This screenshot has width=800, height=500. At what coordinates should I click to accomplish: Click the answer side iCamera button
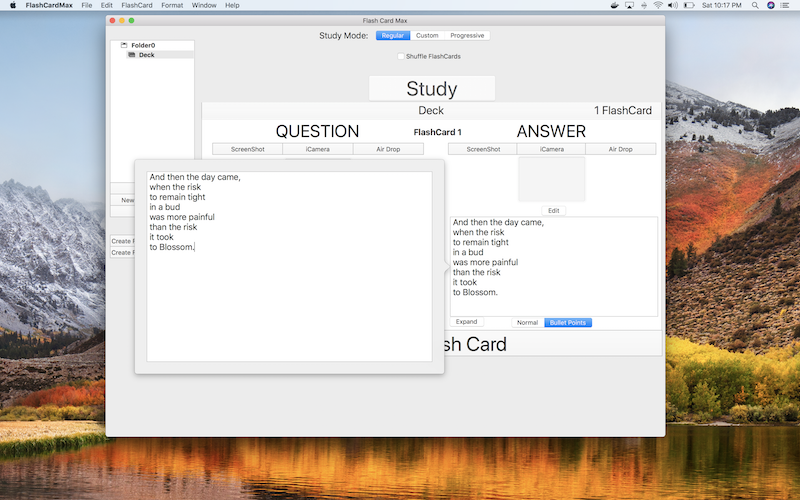(x=552, y=149)
